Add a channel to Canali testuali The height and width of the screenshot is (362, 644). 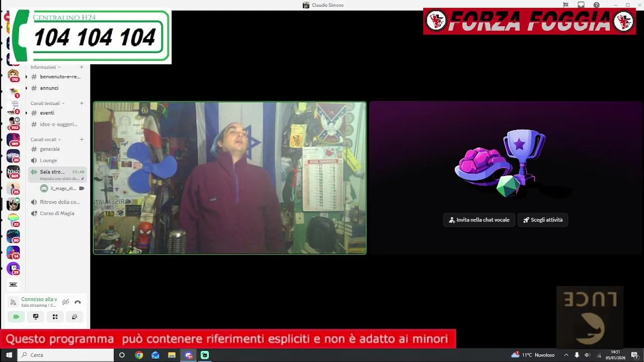tap(82, 103)
